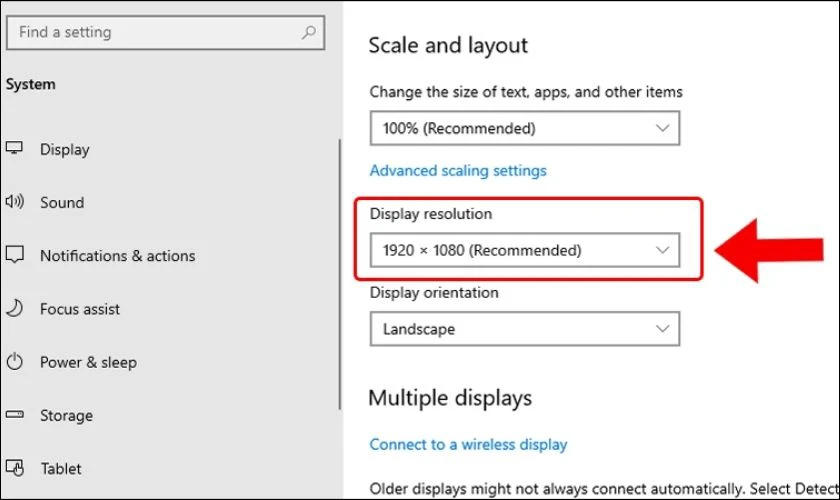This screenshot has height=500, width=840.
Task: Click the Notifications speech bubble icon
Action: point(14,255)
